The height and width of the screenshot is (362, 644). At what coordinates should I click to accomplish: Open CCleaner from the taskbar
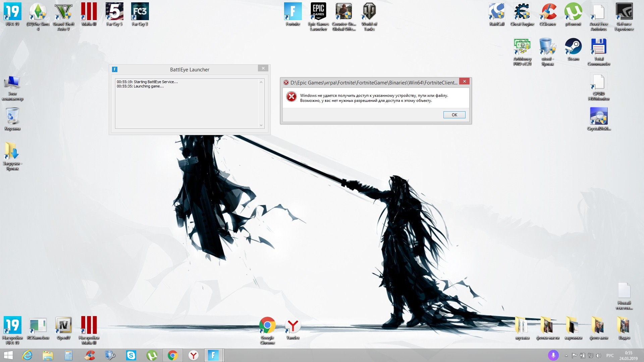[x=90, y=355]
